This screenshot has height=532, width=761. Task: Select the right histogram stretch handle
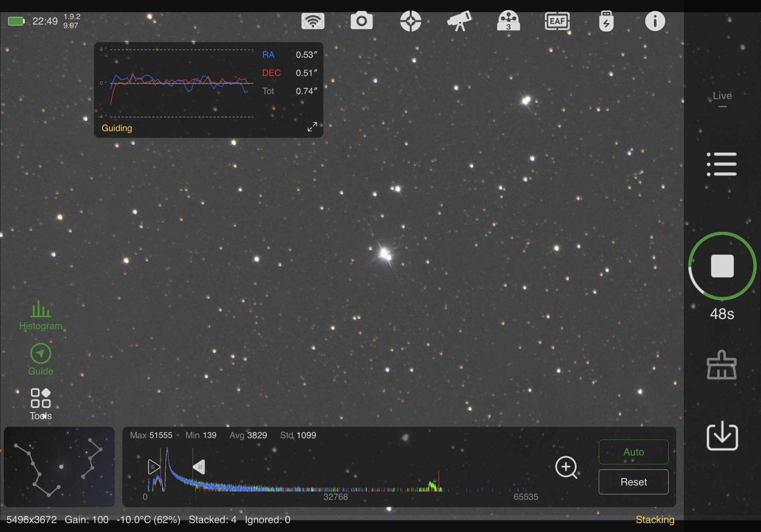[199, 467]
